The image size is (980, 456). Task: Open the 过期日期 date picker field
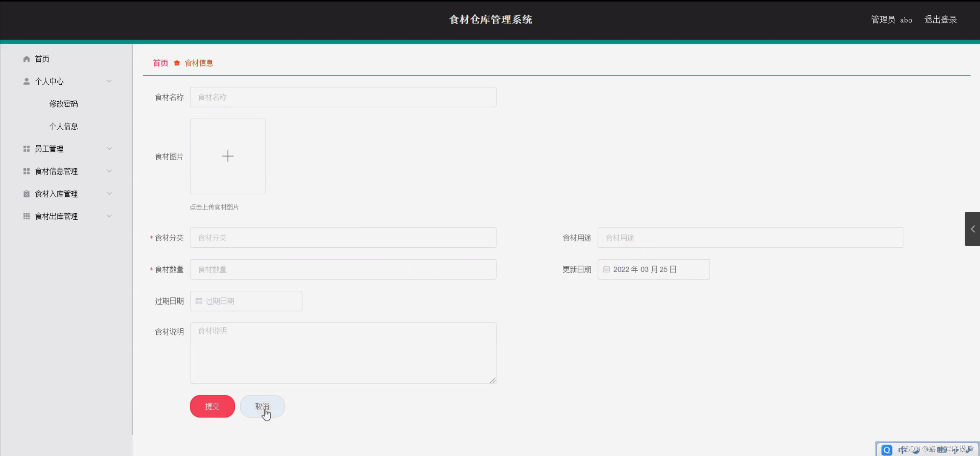246,301
